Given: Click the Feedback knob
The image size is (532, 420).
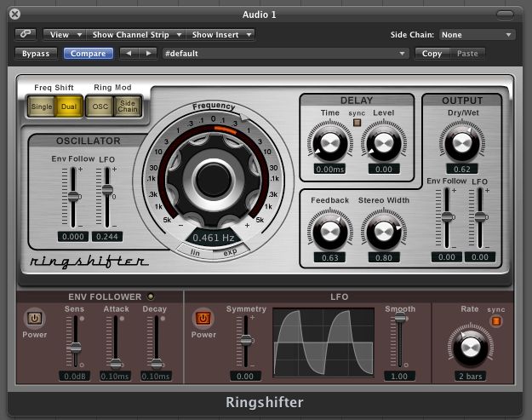Looking at the screenshot, I should point(329,233).
